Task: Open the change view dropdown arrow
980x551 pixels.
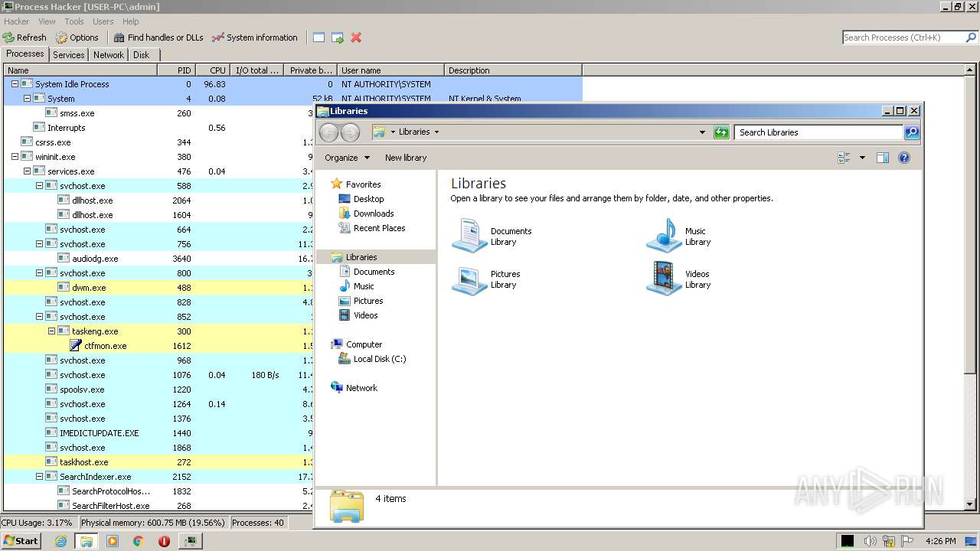Action: tap(862, 158)
